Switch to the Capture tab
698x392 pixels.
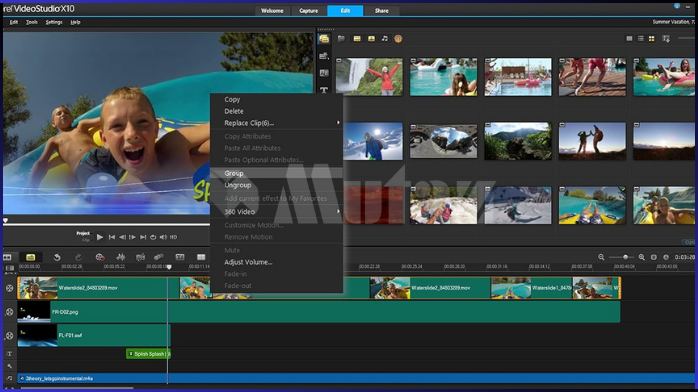click(308, 11)
